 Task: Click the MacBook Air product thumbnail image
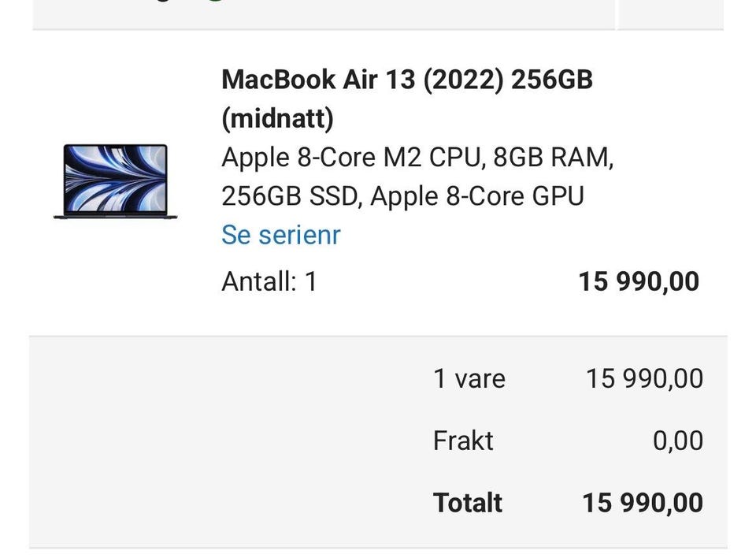[x=115, y=181]
